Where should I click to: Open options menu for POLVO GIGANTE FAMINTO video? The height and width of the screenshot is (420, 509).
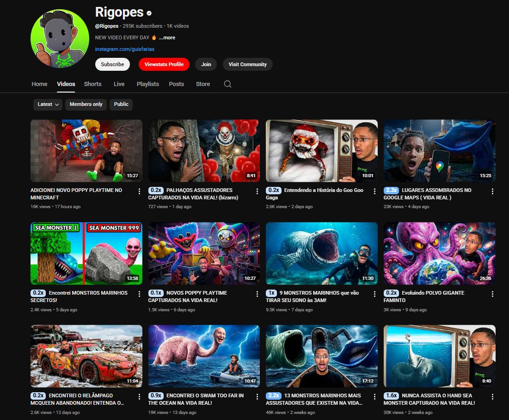tap(492, 294)
